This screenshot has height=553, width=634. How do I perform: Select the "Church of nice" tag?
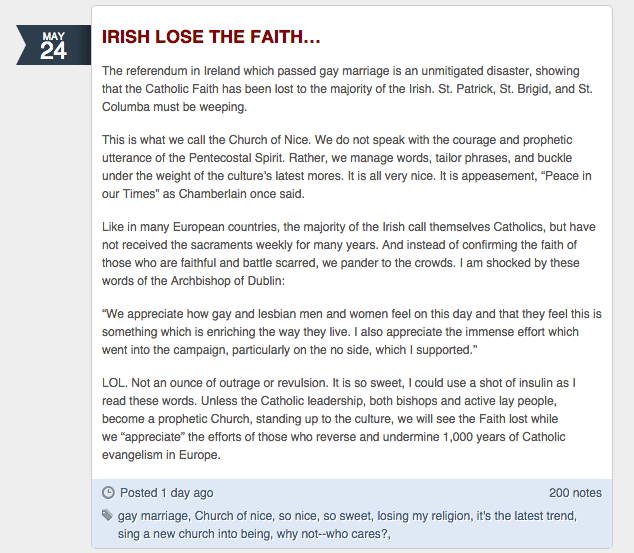pos(232,516)
